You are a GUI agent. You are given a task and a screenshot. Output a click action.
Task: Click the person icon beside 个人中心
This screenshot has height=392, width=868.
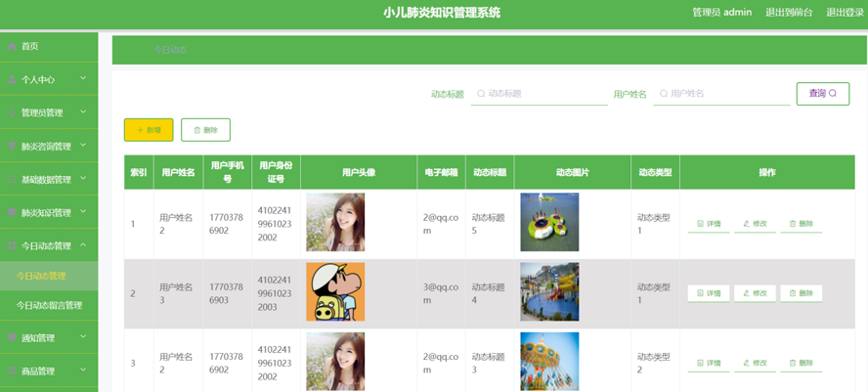click(12, 79)
